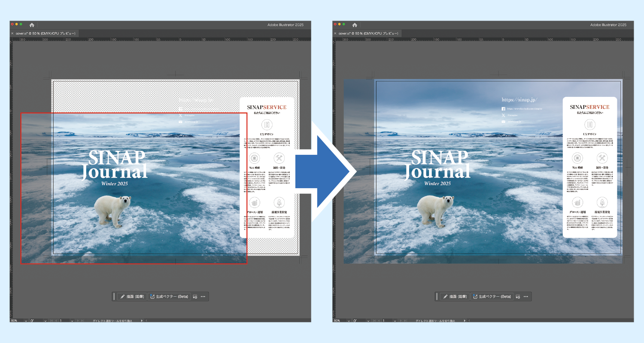Click the Generative Vector sparkle icon
The height and width of the screenshot is (343, 644).
click(x=152, y=296)
